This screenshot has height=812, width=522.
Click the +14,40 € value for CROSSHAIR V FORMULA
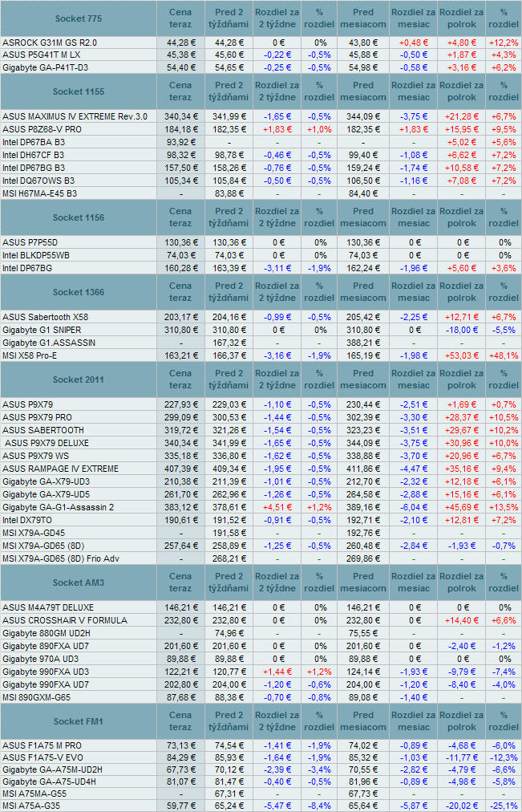click(x=462, y=620)
